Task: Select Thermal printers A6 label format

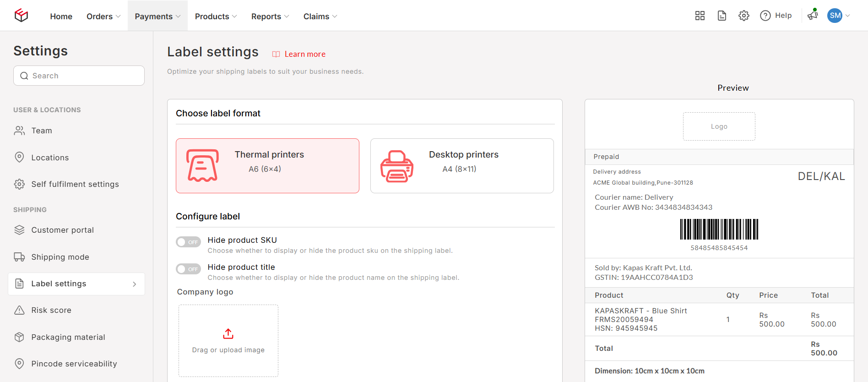Action: coord(267,166)
